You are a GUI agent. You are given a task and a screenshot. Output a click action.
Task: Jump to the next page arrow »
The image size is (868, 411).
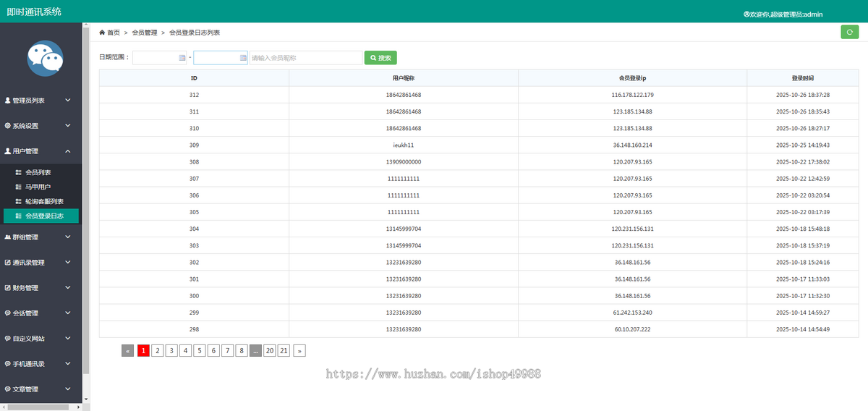tap(299, 351)
